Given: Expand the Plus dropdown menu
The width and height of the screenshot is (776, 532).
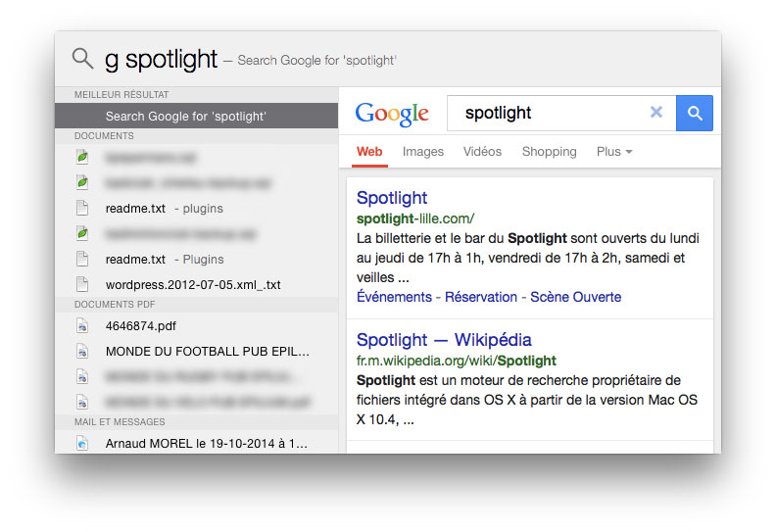Looking at the screenshot, I should tap(614, 152).
